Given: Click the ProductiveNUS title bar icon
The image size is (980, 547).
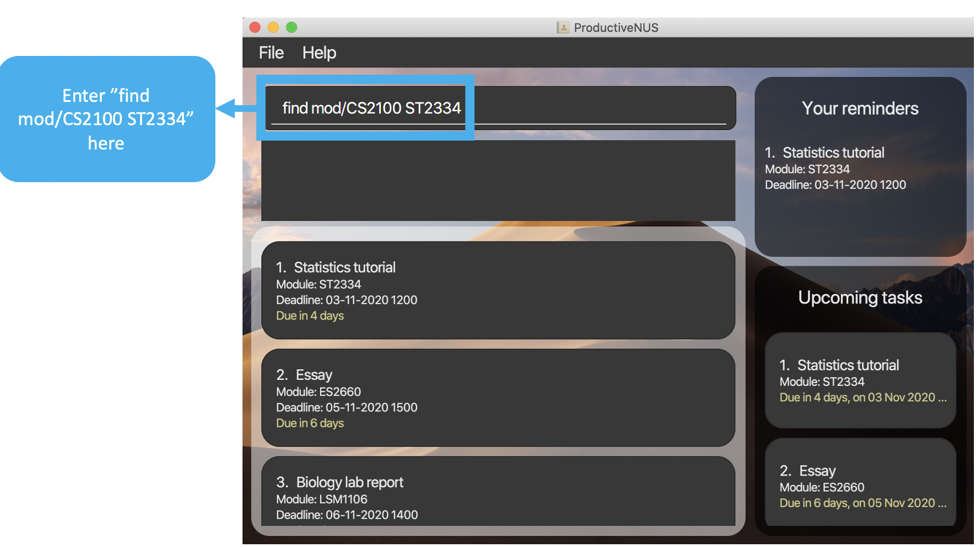Looking at the screenshot, I should 563,27.
